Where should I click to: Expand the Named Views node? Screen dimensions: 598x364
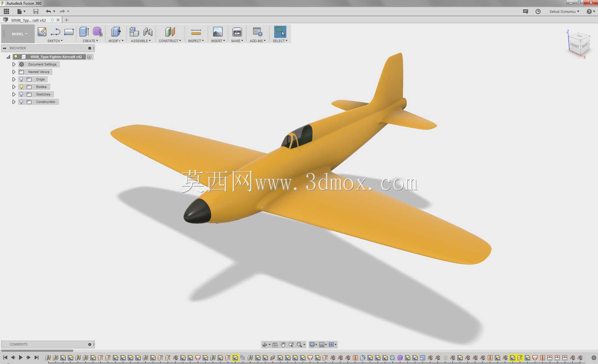click(x=14, y=72)
